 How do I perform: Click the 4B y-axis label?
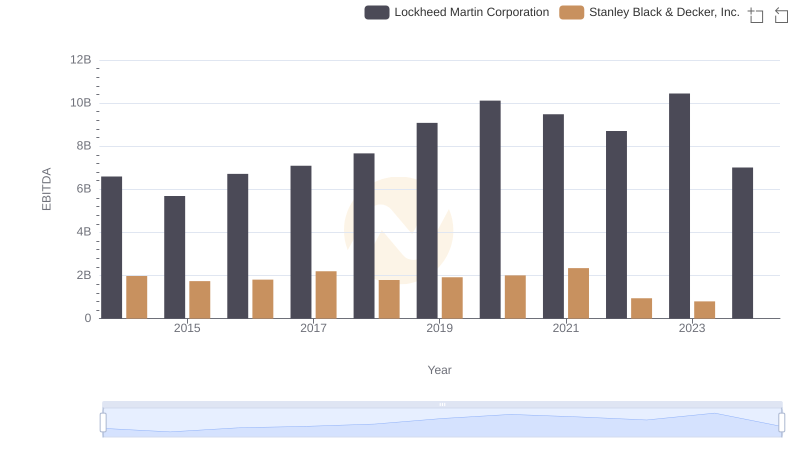(x=84, y=232)
